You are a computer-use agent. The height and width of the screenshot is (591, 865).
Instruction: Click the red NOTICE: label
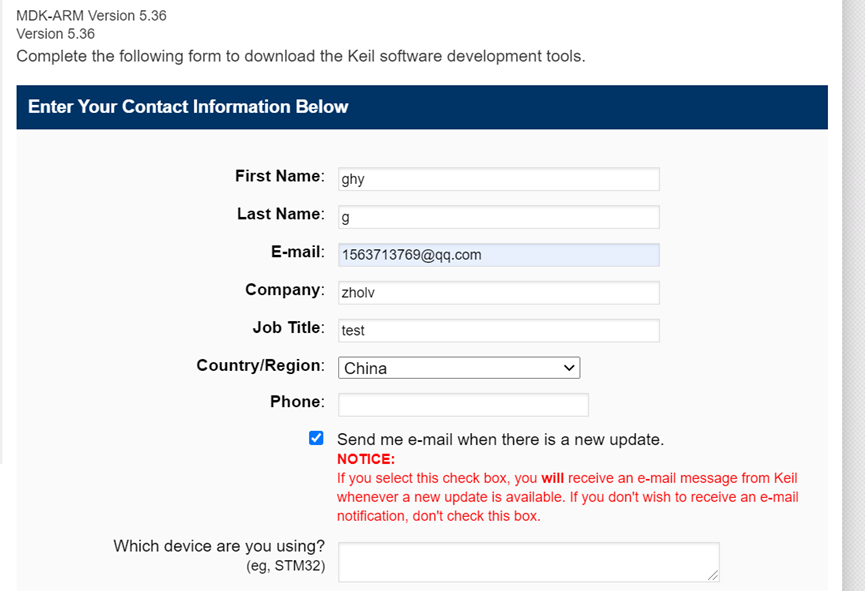click(x=366, y=459)
